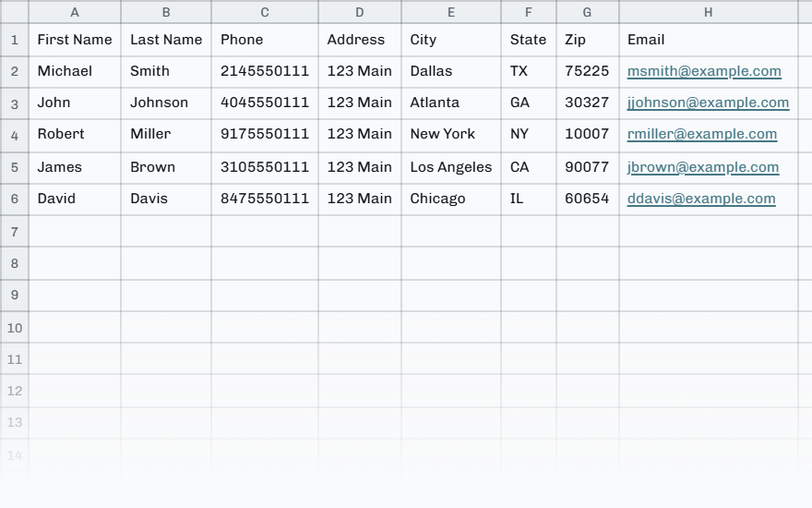Select phone number 4045550111
The width and height of the screenshot is (812, 508).
[265, 103]
